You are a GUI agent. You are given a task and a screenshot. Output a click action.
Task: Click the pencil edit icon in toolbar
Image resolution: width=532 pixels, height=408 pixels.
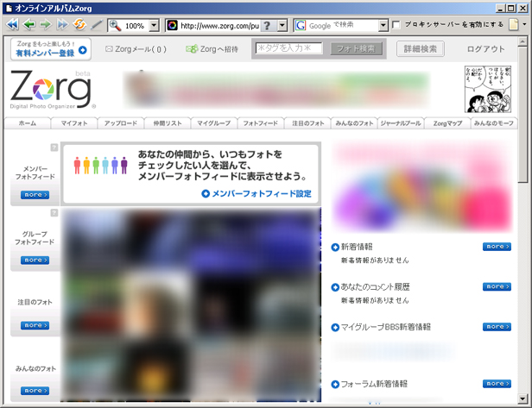97,25
